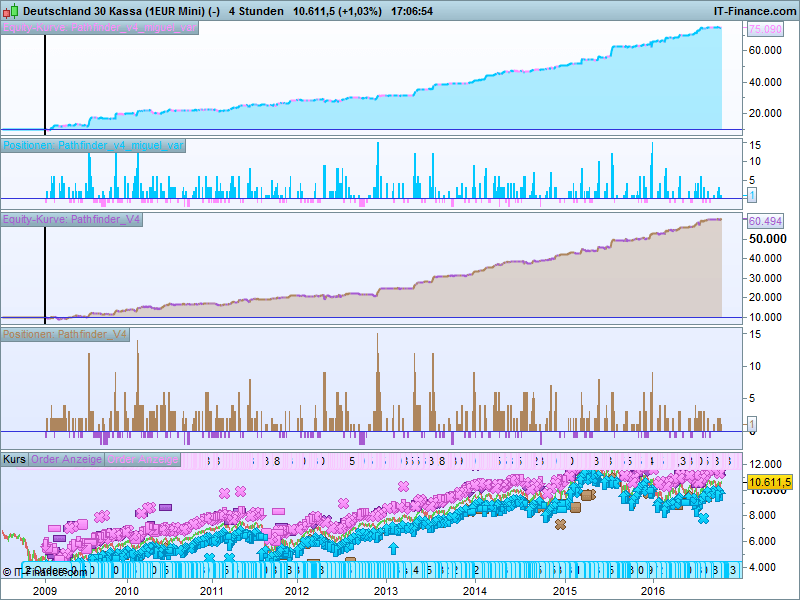This screenshot has height=600, width=800.
Task: Click the candlestick chart icon in title bar
Action: tap(11, 11)
